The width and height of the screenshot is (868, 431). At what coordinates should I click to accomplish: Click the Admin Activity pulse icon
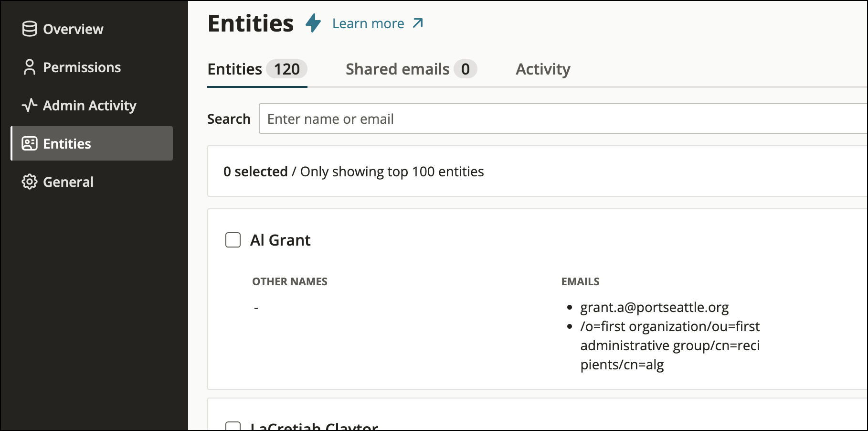(x=30, y=105)
